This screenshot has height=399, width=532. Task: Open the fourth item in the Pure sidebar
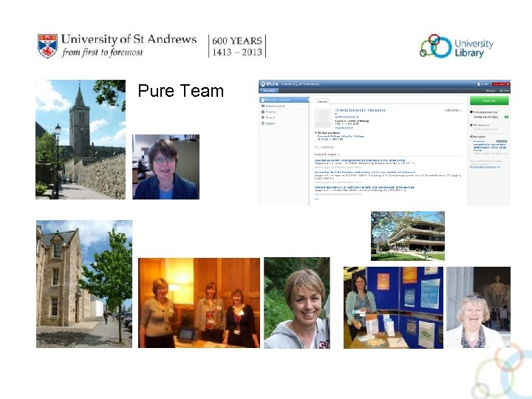pyautogui.click(x=284, y=117)
